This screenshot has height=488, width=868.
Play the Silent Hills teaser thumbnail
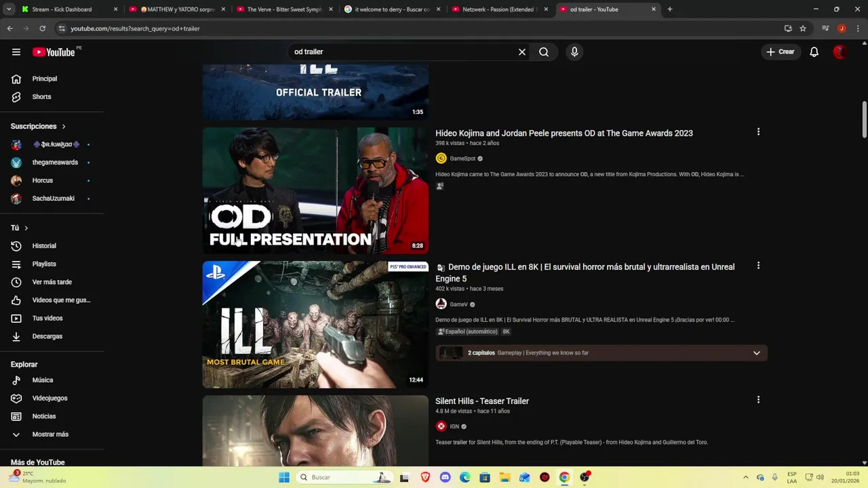315,430
